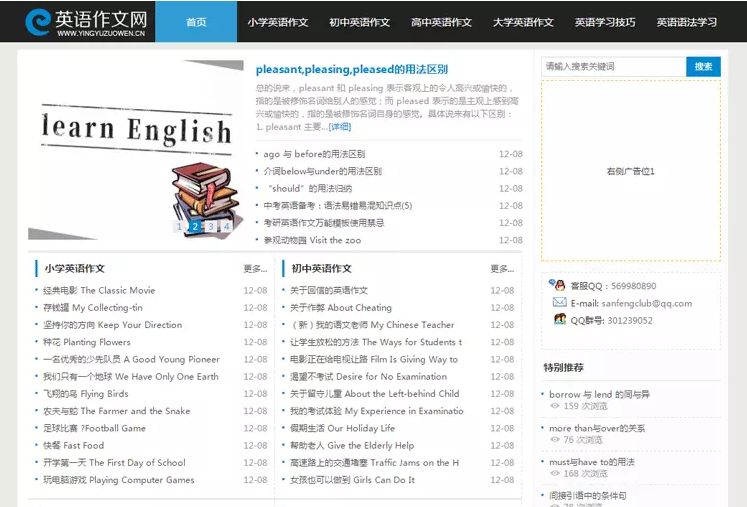Open 足球比赛 Football Game essay
The width and height of the screenshot is (747, 507).
click(94, 428)
